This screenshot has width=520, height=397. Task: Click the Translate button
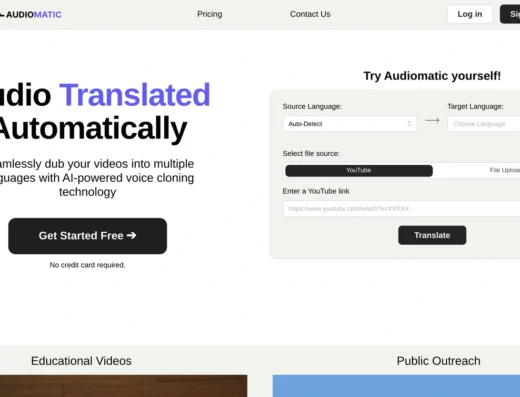pos(432,235)
